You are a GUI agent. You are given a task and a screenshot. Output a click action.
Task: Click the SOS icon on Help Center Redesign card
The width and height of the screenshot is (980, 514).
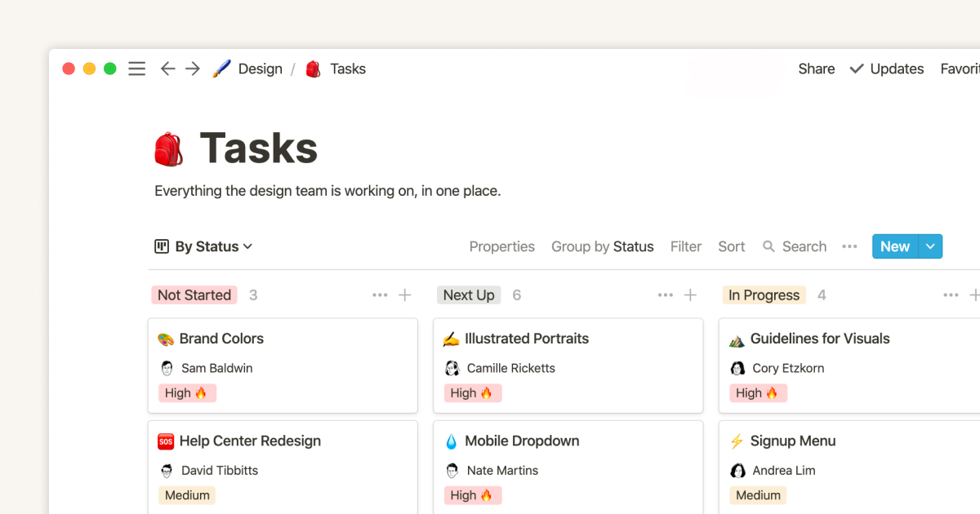[x=166, y=441]
